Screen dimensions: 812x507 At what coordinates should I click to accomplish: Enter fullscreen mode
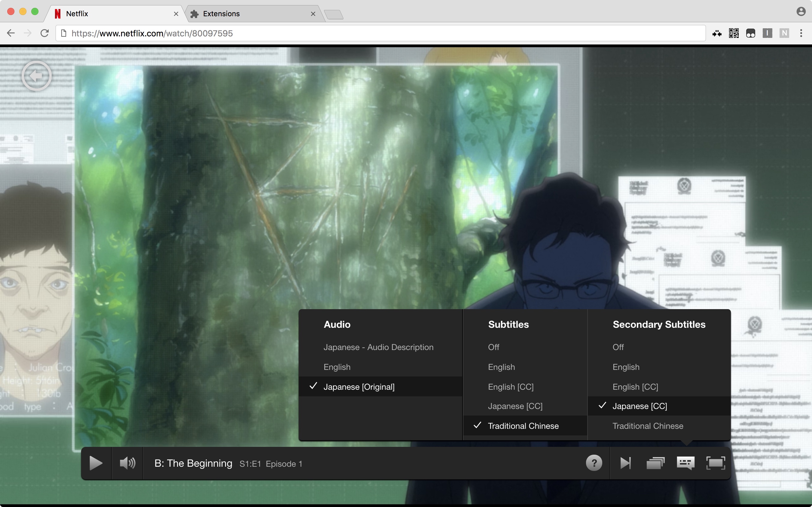[716, 463]
